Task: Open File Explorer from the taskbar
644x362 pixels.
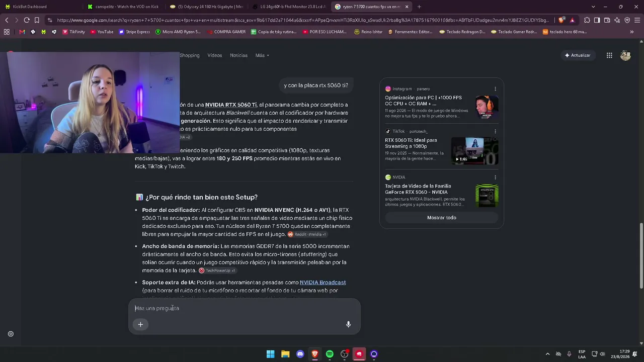Action: coord(285,354)
